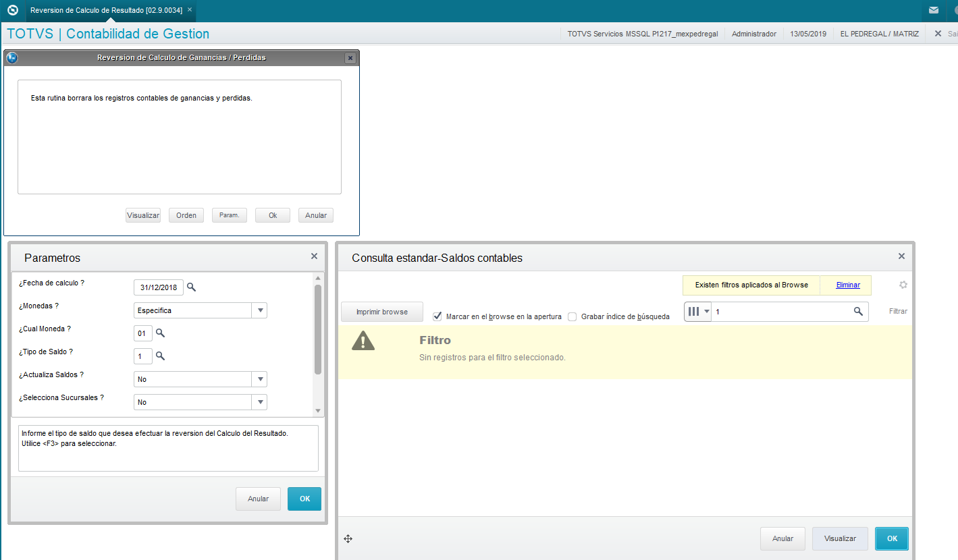Image resolution: width=958 pixels, height=560 pixels.
Task: Click the Orden button
Action: pyautogui.click(x=186, y=215)
